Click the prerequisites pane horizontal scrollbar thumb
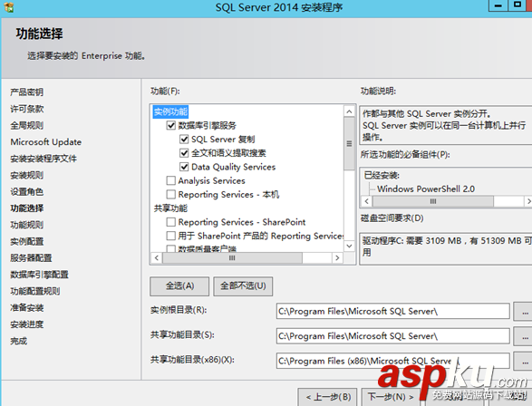The height and width of the screenshot is (406, 532). tap(433, 201)
